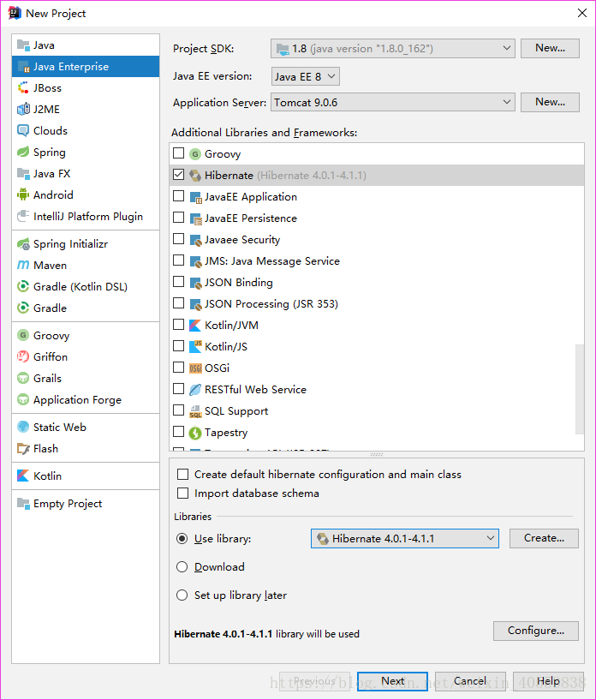This screenshot has width=596, height=700.
Task: Check the Kotlin/JS checkbox
Action: tap(178, 346)
